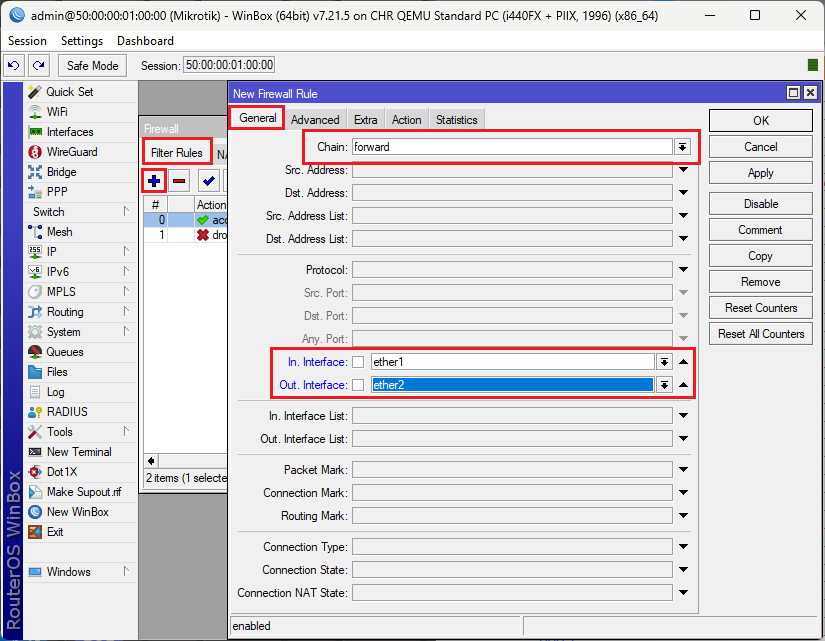
Task: Expand the Windows sidebar submenu
Action: click(x=80, y=572)
